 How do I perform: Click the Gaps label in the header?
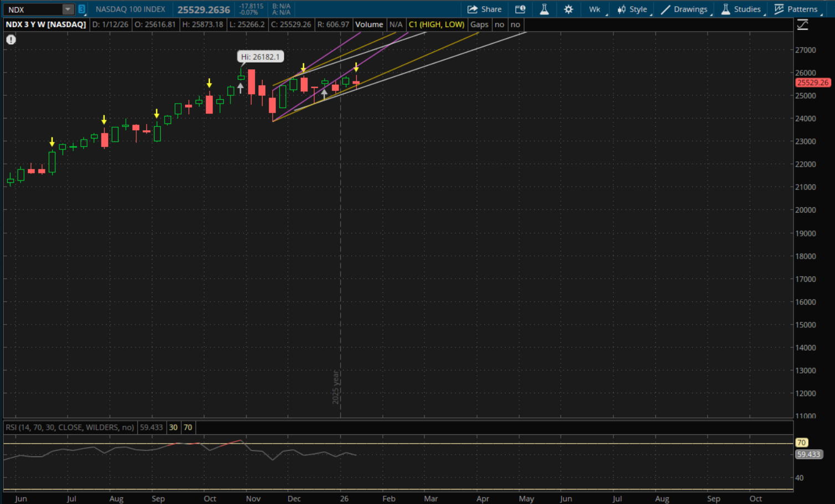(x=479, y=24)
